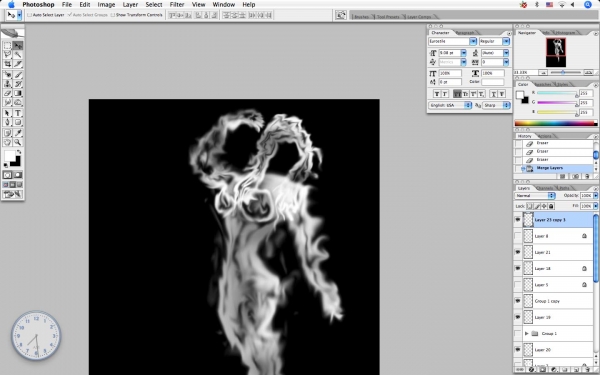Hide Layer 21 via eye icon
This screenshot has width=600, height=375.
point(518,252)
